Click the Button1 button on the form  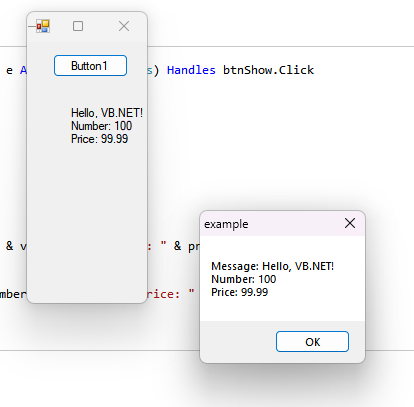tap(90, 66)
